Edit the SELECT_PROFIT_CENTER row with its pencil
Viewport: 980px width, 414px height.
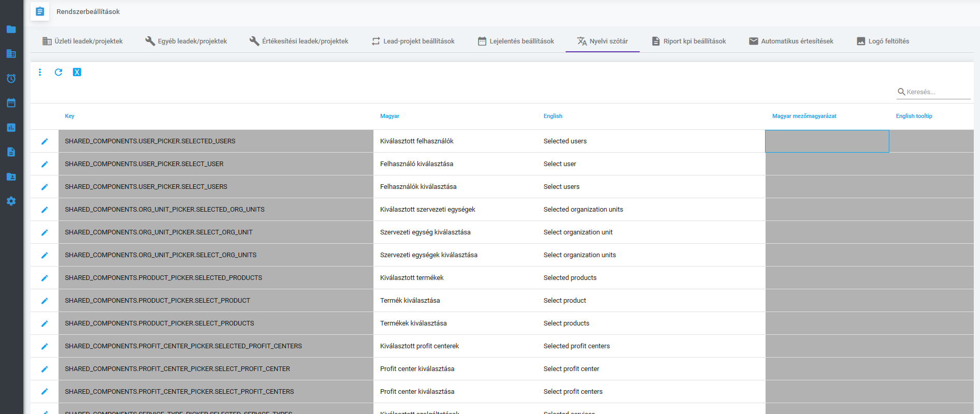point(45,369)
